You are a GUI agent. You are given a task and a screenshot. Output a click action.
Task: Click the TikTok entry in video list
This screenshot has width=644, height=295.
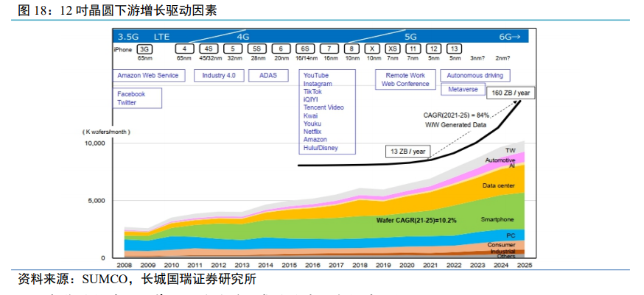tap(312, 91)
